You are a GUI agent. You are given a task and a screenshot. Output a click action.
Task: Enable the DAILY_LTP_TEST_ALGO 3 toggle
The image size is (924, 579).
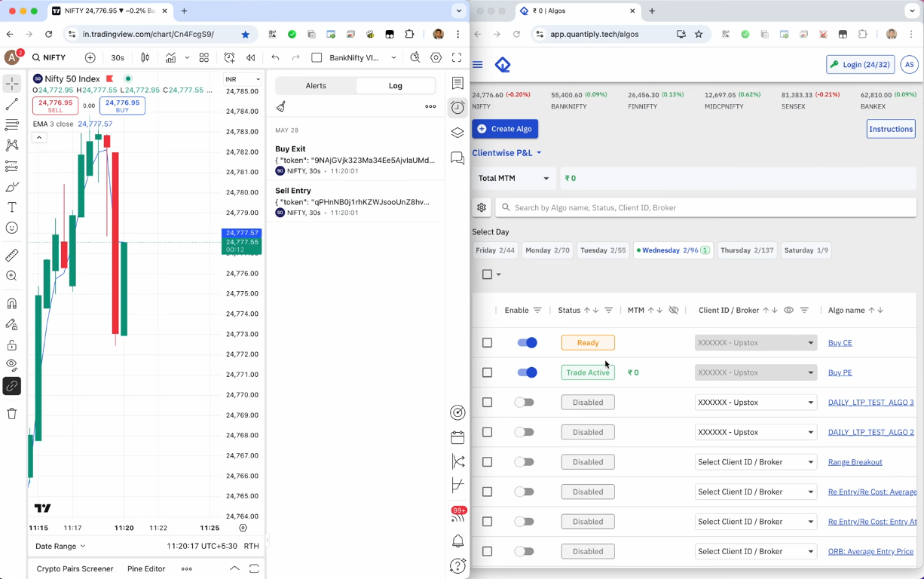click(525, 403)
